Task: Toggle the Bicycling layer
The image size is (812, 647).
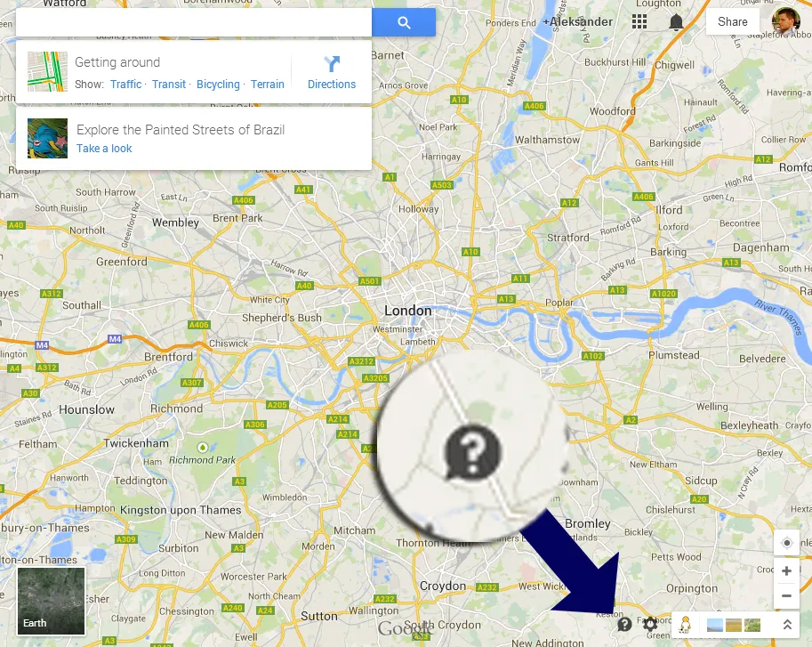Action: tap(218, 84)
